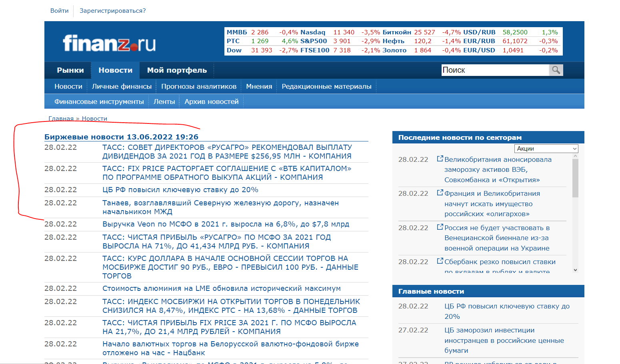Click Главная breadcrumb link
Screen dimensions: 620x364
click(x=61, y=119)
